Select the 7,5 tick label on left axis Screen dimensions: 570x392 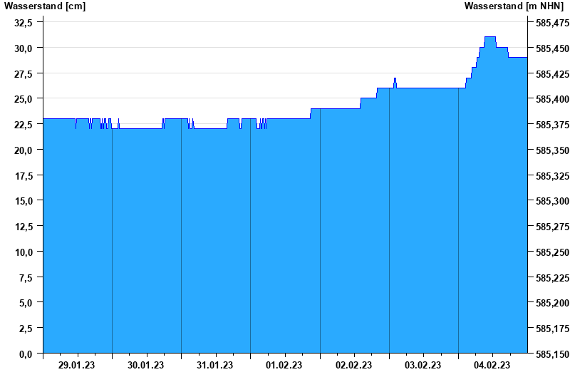26,278
